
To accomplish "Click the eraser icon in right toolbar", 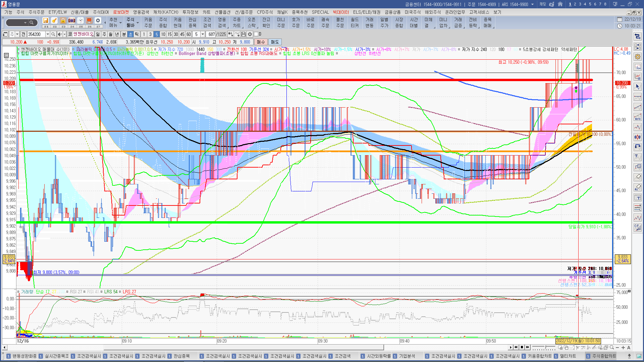I will 638,177.
